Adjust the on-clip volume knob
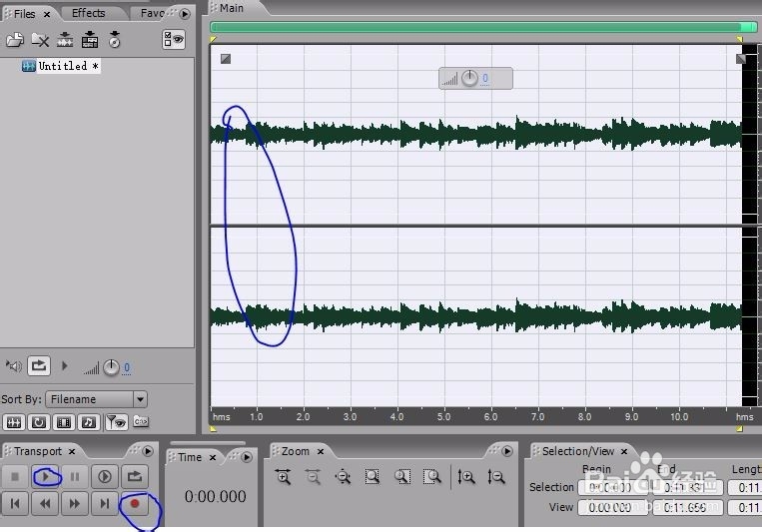762x532 pixels. [x=469, y=78]
